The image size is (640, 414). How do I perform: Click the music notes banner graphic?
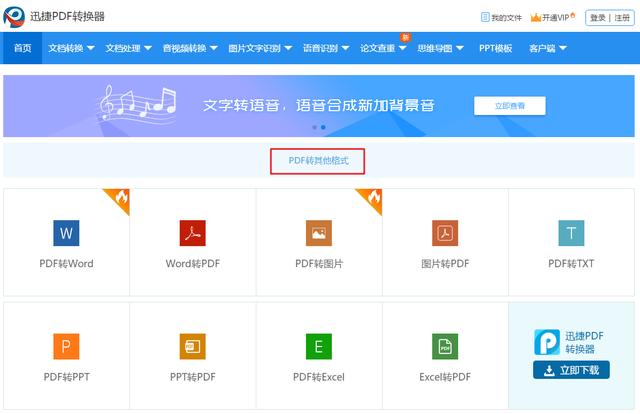coord(138,105)
